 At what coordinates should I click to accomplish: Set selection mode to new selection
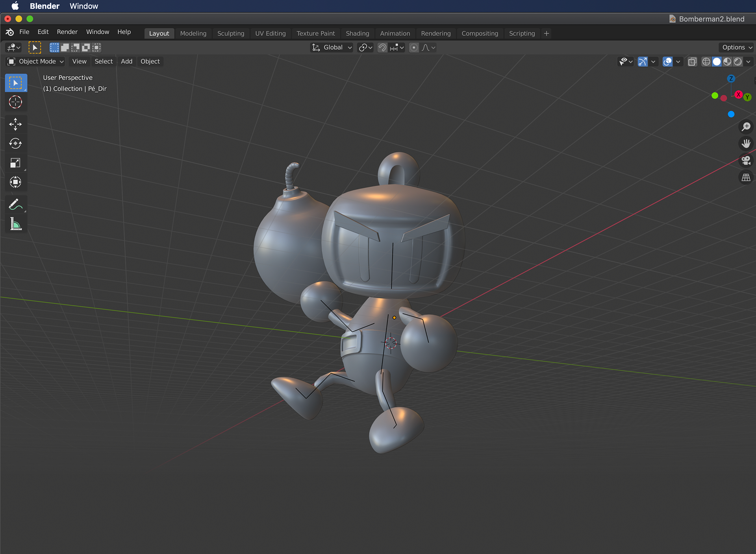click(x=54, y=48)
